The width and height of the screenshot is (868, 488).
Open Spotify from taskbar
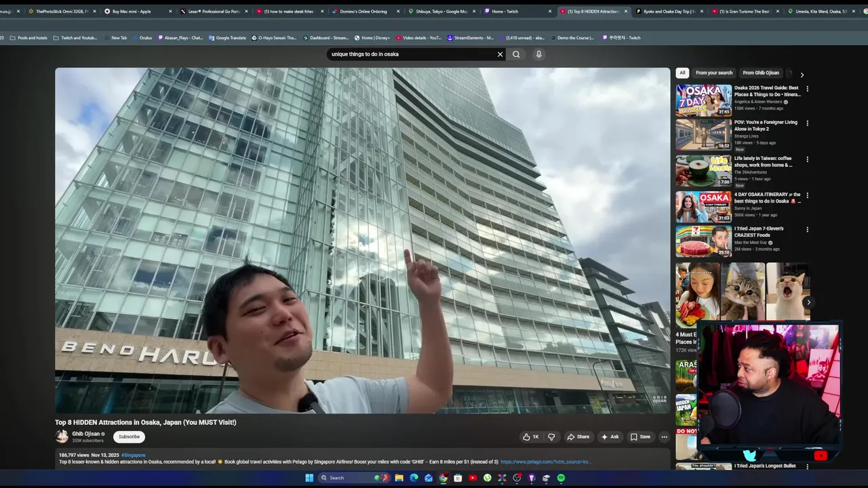[x=561, y=478]
